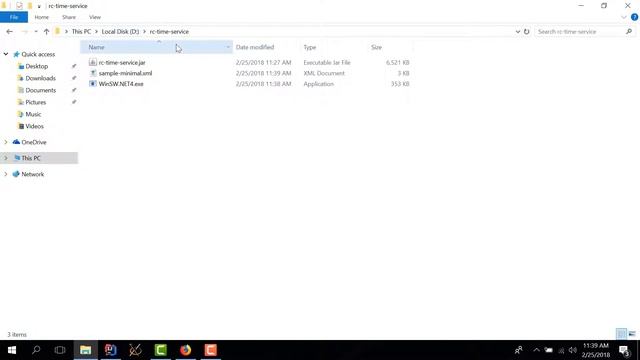Sort by Date modified column
Viewport: 640px width, 360px height.
[255, 47]
